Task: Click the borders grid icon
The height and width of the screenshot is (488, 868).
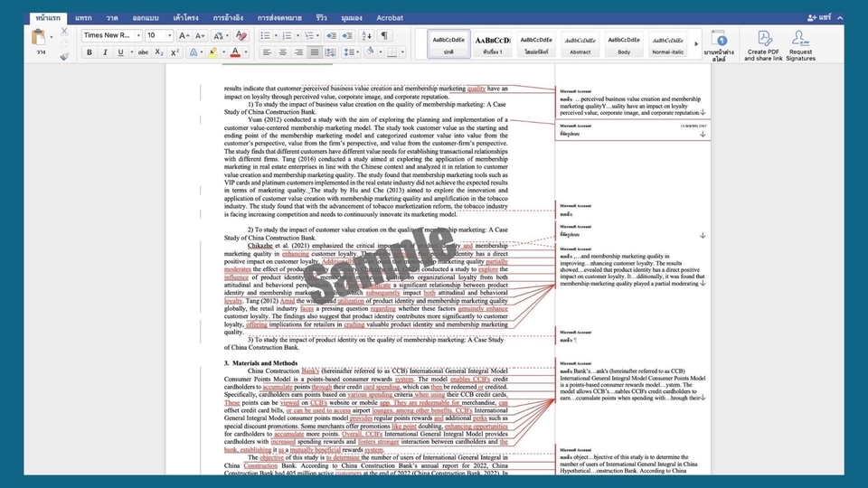Action: click(392, 52)
